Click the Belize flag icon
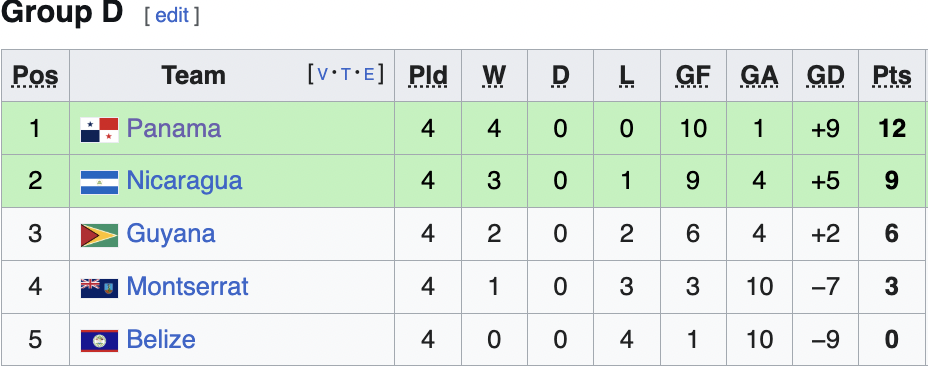This screenshot has height=370, width=928. [99, 341]
